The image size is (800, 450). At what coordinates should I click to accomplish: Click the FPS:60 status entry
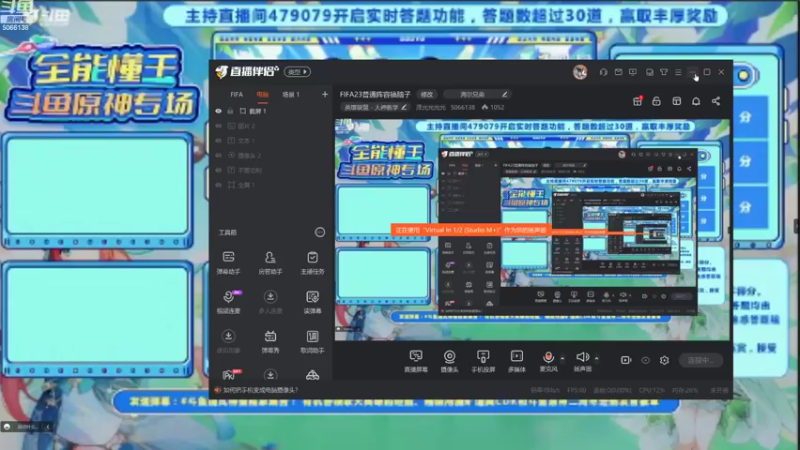tap(577, 390)
